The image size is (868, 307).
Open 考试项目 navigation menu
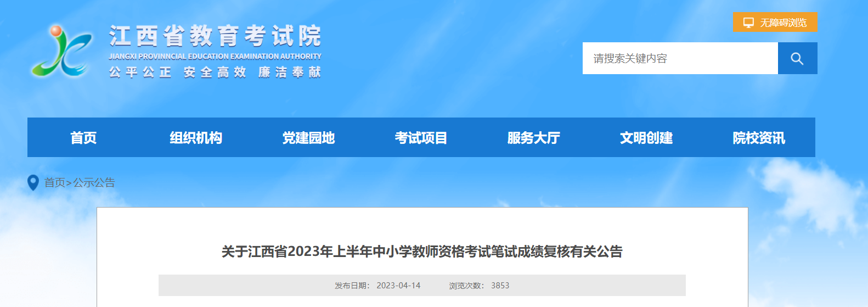click(x=421, y=138)
